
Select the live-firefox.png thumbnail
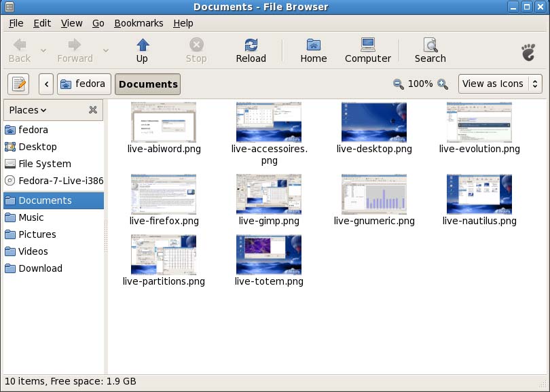[x=164, y=194]
